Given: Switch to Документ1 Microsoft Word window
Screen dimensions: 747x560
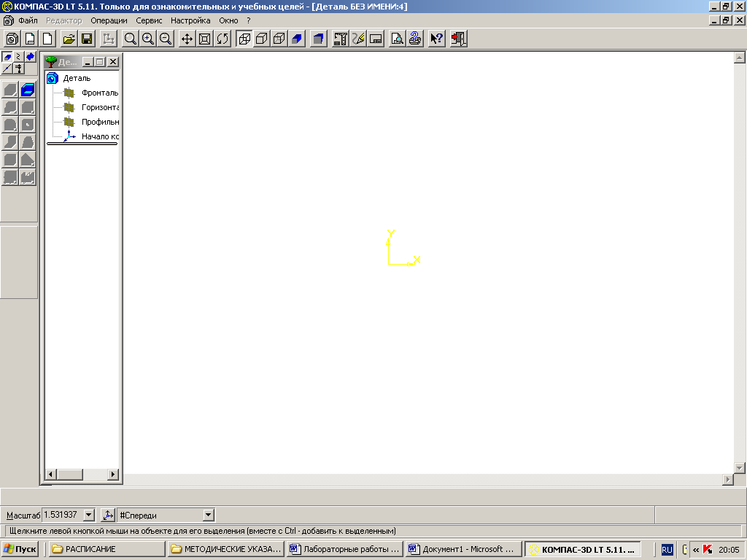Looking at the screenshot, I should point(463,549).
